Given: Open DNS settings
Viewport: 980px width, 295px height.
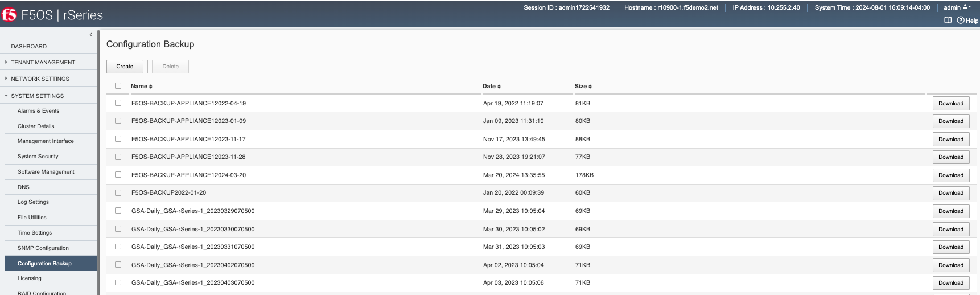Looking at the screenshot, I should (x=23, y=187).
